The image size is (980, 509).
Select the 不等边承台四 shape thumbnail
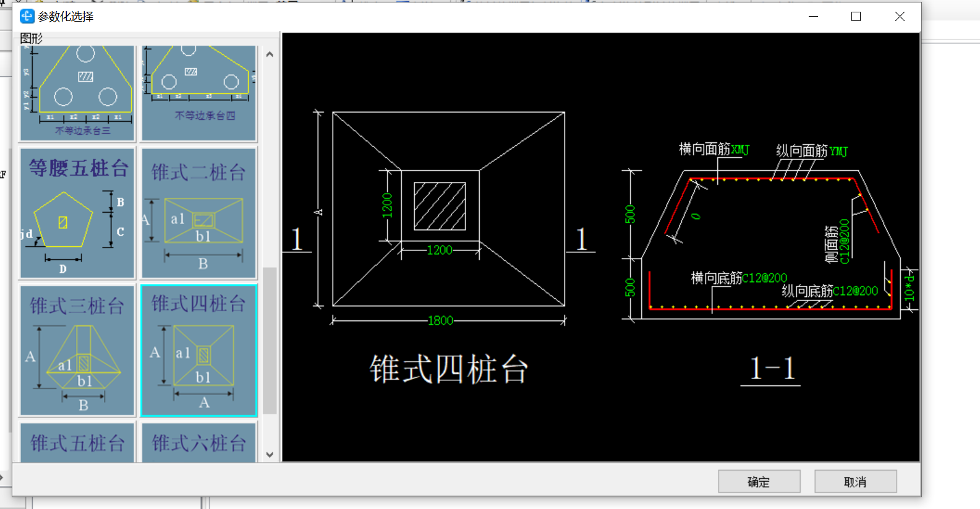(x=198, y=93)
